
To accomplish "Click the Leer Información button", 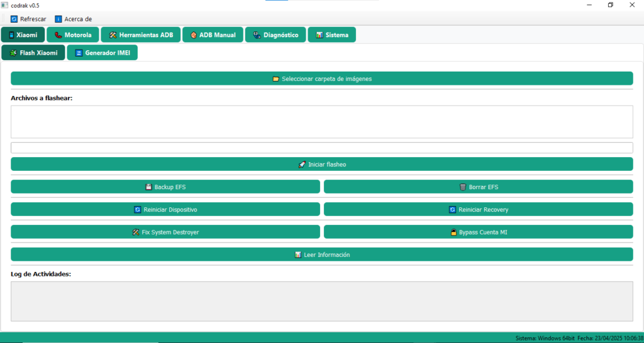I will [322, 255].
